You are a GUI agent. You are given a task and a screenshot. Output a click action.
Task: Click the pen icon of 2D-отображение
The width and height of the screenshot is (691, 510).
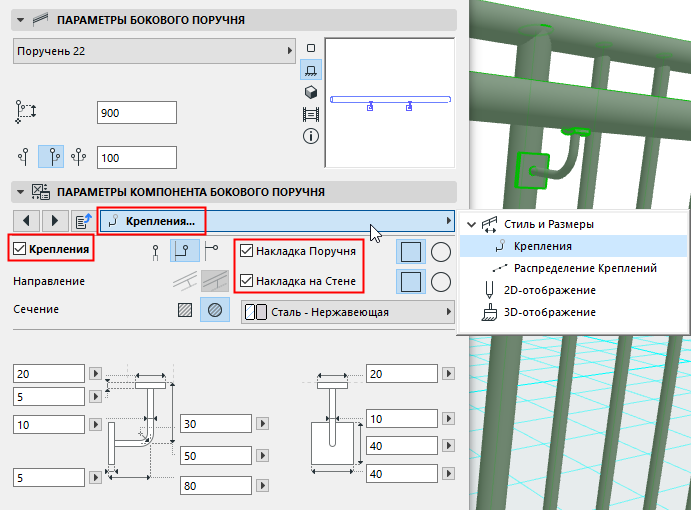(489, 290)
